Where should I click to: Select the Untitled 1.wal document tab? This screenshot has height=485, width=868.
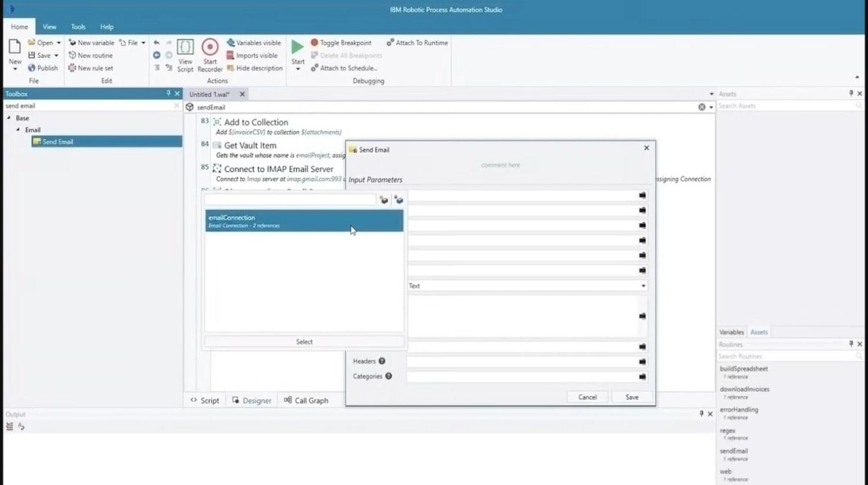click(x=210, y=94)
